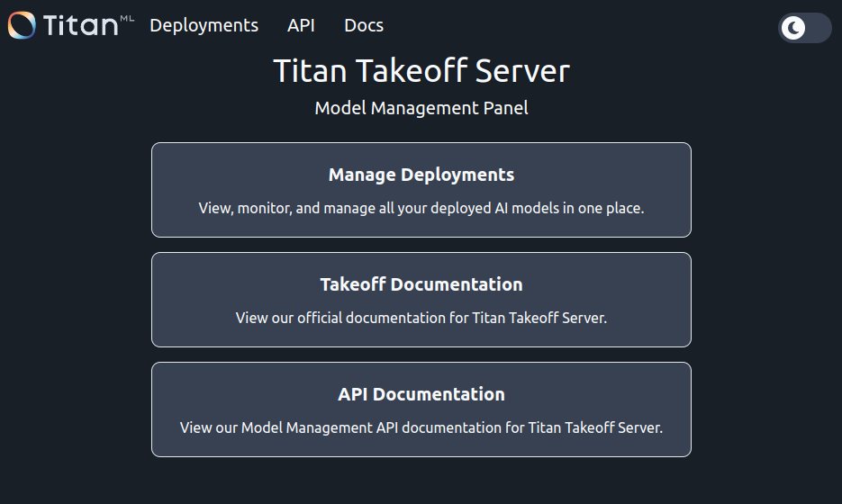Click the empty track of the theme switch
The width and height of the screenshot is (842, 504).
(818, 28)
